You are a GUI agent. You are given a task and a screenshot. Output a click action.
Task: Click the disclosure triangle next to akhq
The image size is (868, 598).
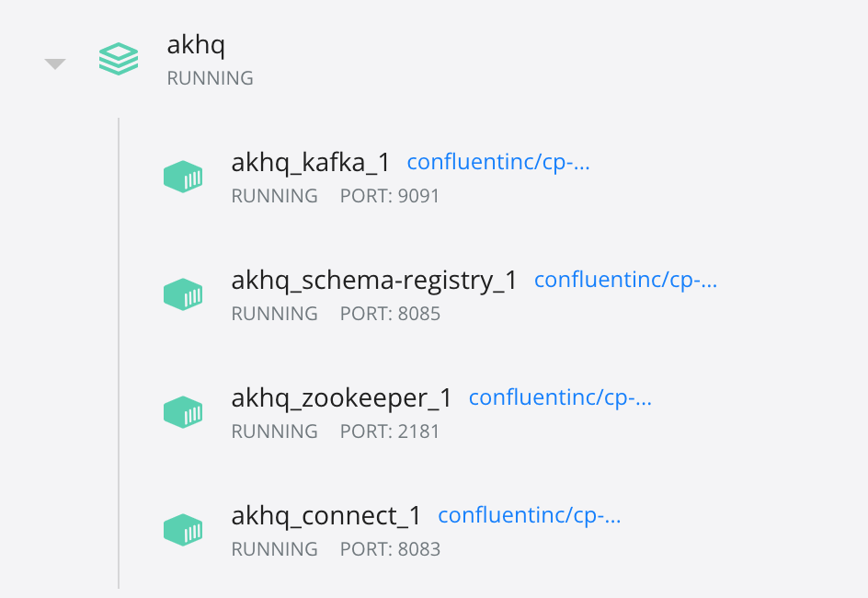pyautogui.click(x=54, y=63)
